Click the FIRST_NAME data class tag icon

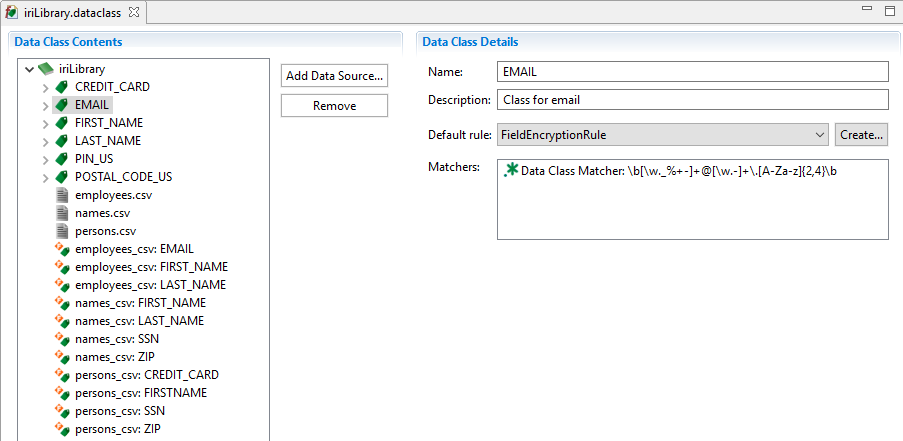(62, 123)
